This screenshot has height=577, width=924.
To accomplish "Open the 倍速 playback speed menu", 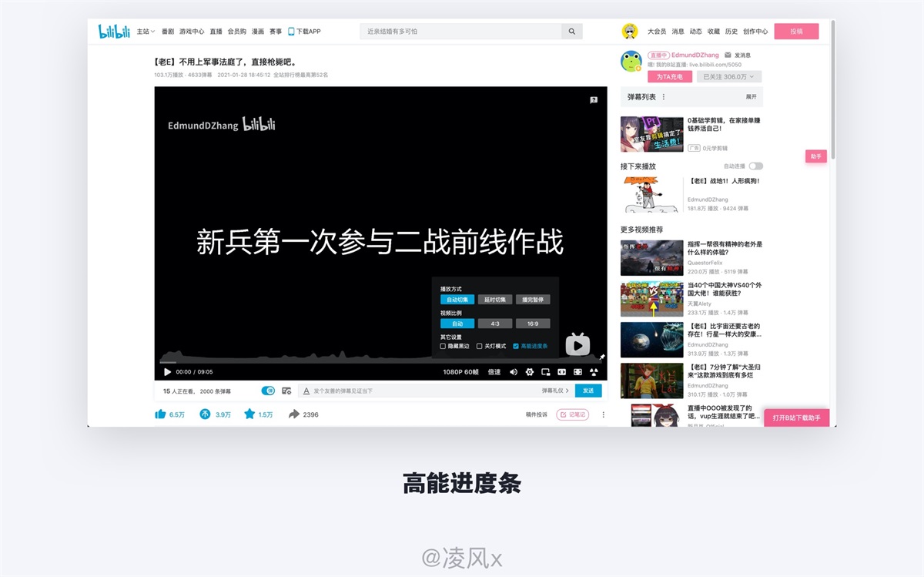I will click(494, 372).
